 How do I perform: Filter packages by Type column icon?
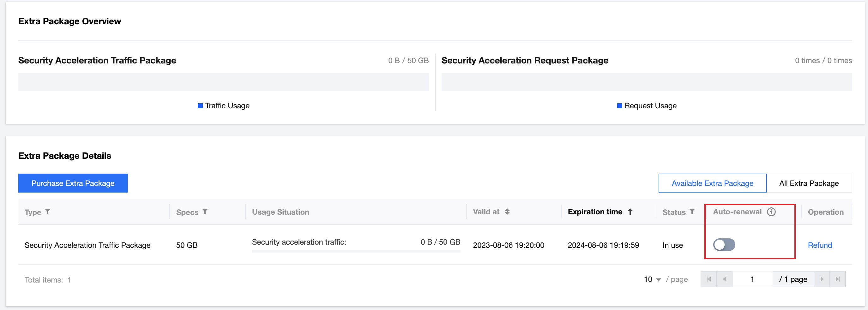click(48, 212)
